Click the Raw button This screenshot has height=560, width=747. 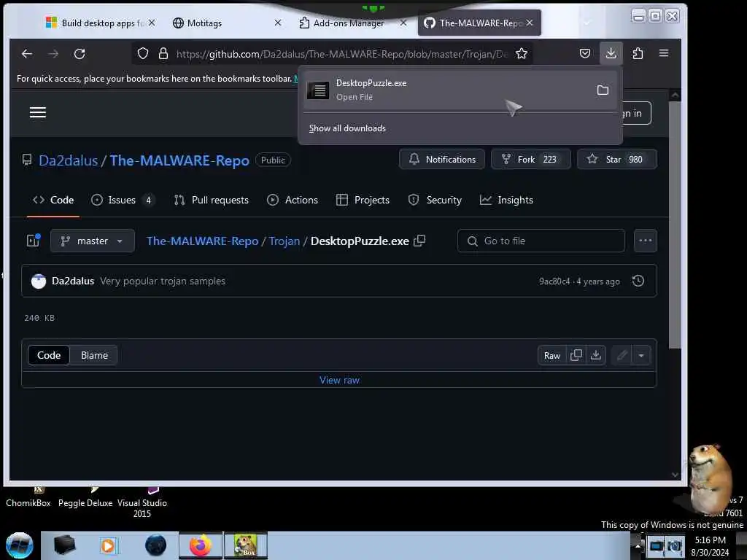tap(552, 355)
